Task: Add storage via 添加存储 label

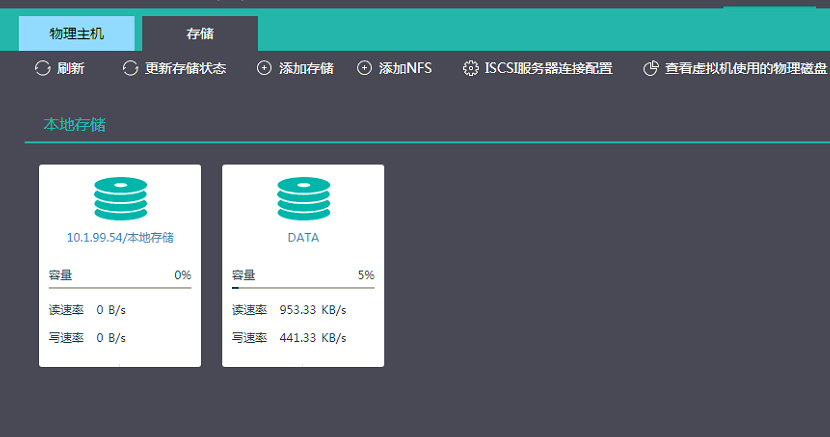Action: (x=306, y=68)
